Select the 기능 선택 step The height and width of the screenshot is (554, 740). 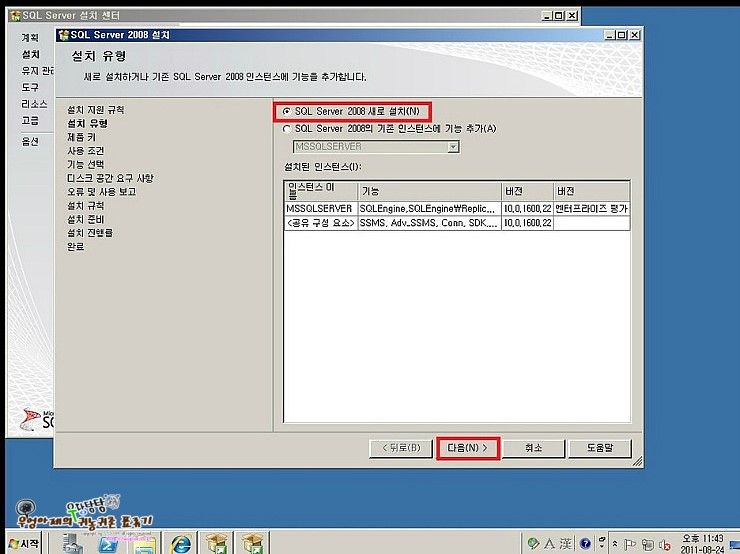tap(85, 165)
